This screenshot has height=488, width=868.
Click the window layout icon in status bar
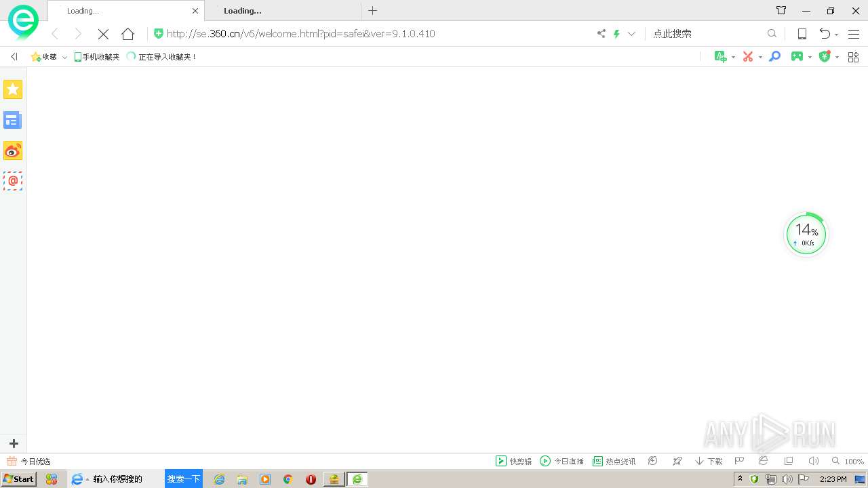(788, 461)
